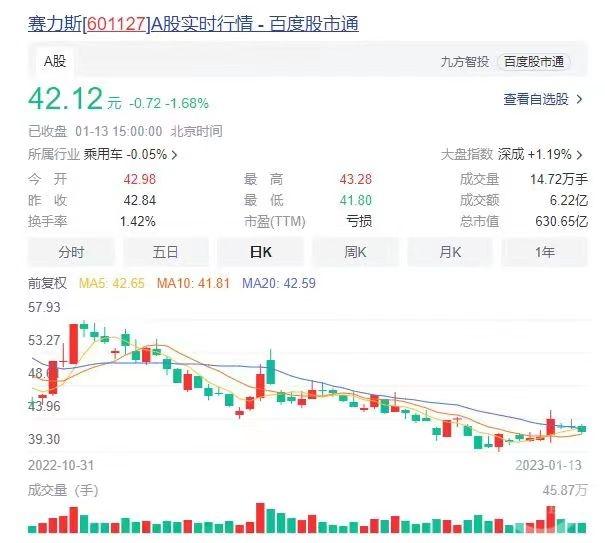Select 百度股市通 pill tab

(x=534, y=62)
